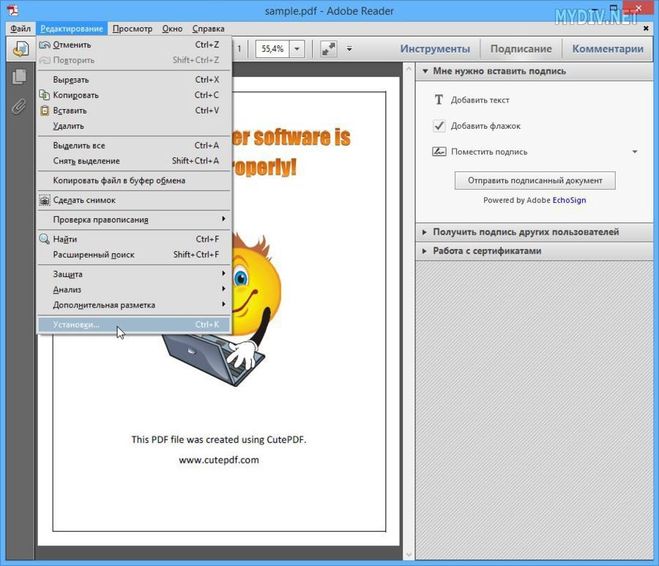Switch to the 'Подписание' pane tab
This screenshot has height=566, width=659.
pyautogui.click(x=521, y=49)
